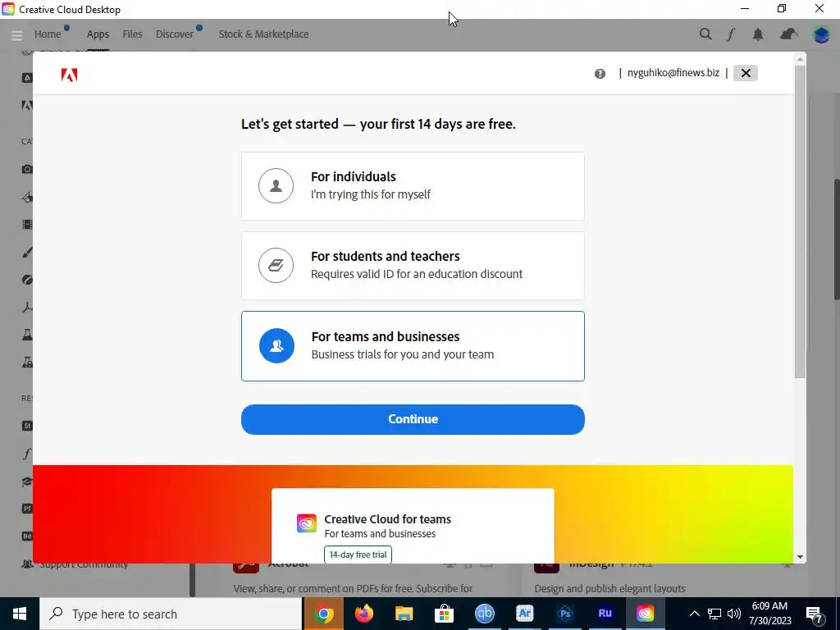Open Firefox from the taskbar
840x630 pixels.
[x=364, y=614]
